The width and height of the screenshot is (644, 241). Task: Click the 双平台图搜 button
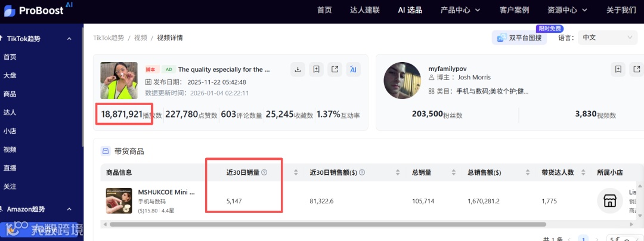click(519, 38)
